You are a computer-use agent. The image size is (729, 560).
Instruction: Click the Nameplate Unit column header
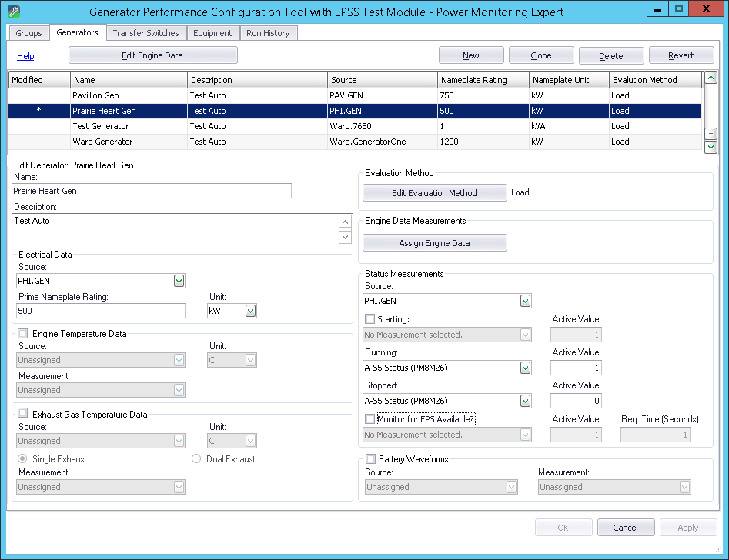[569, 80]
